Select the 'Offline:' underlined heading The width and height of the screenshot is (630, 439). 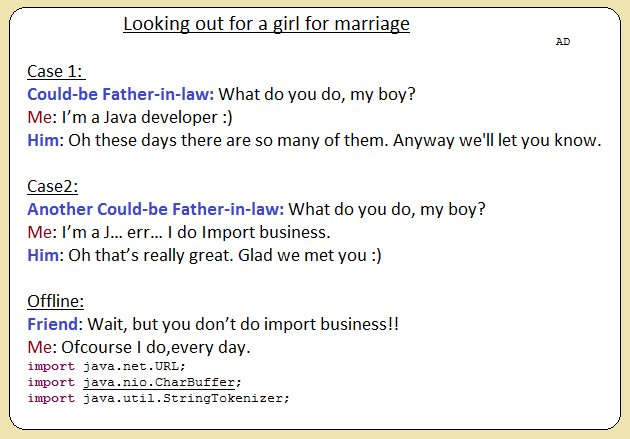coord(55,301)
